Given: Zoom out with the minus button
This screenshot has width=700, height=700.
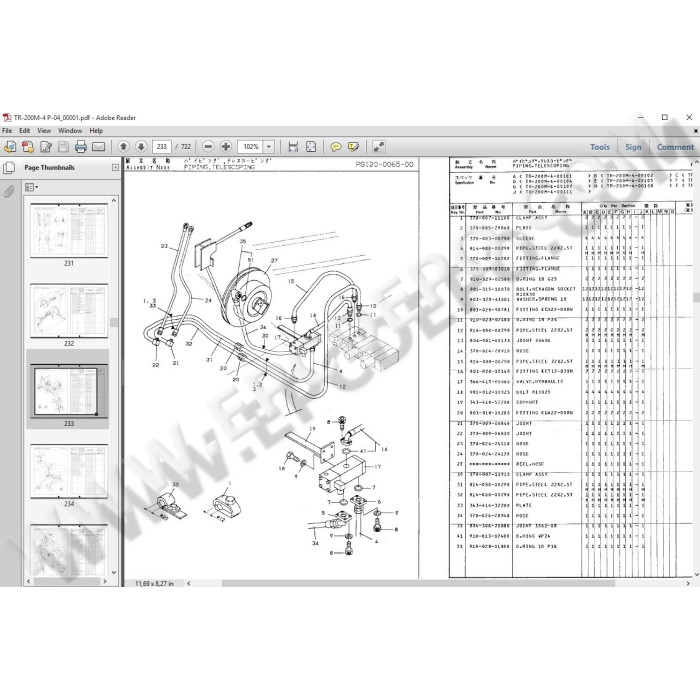Looking at the screenshot, I should tap(208, 146).
